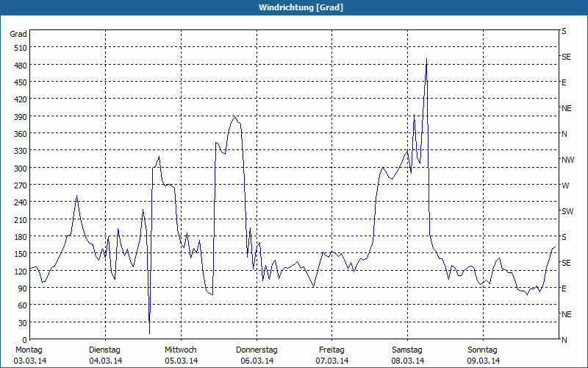Pick the 90 degree label on the left axis
Screen dimensions: 588x368
pyautogui.click(x=21, y=289)
